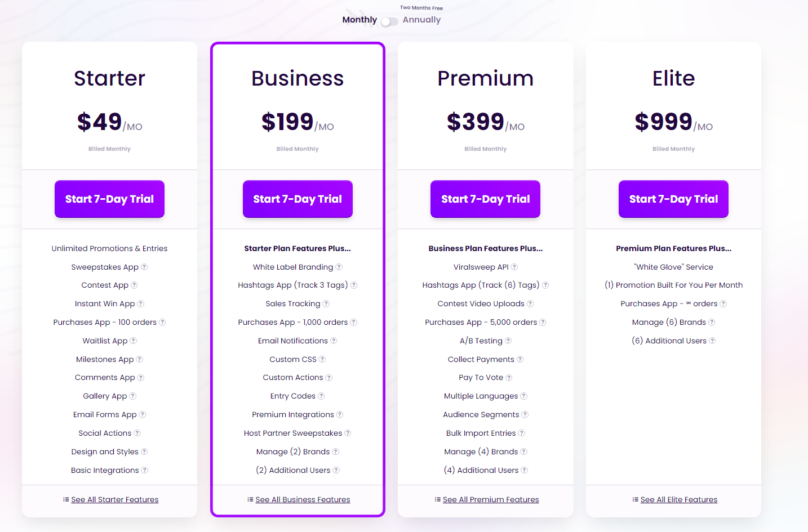Image resolution: width=808 pixels, height=532 pixels.
Task: Click the question mark for Entry Codes
Action: [x=321, y=396]
